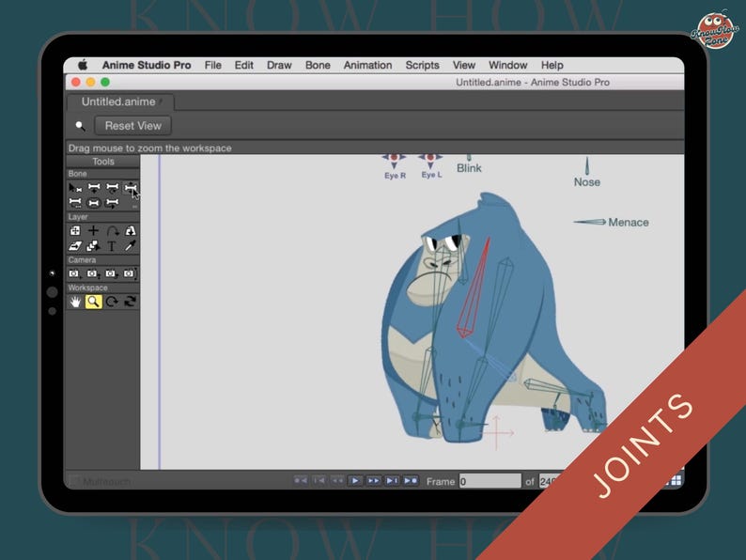Click the Eye R control bone
The height and width of the screenshot is (560, 746).
coord(394,161)
